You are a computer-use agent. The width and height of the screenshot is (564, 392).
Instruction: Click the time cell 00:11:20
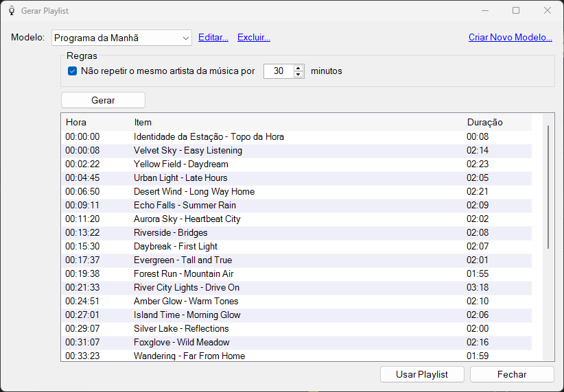82,219
